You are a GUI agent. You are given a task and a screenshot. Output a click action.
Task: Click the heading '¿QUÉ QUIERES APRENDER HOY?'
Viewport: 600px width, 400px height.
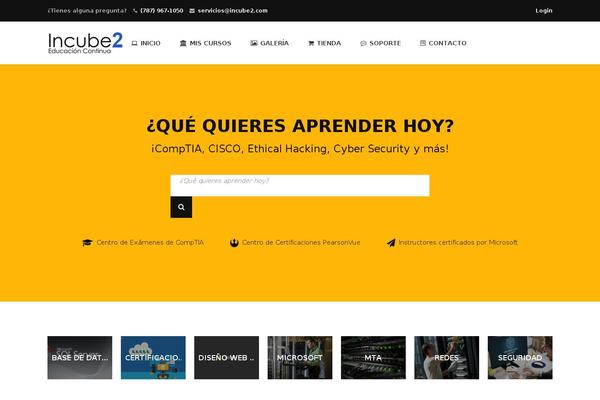pos(300,126)
